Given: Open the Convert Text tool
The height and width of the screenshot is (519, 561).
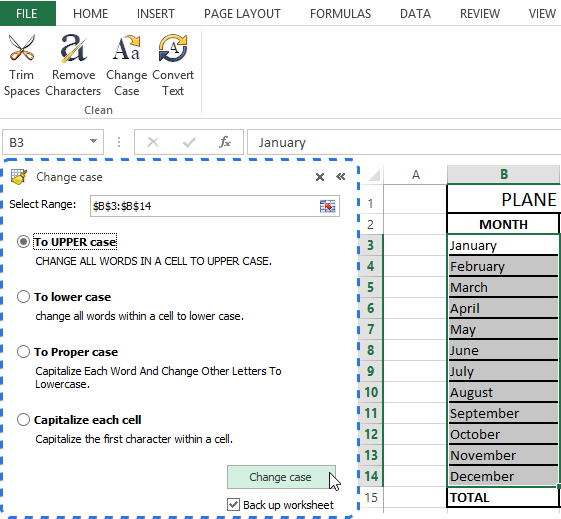Looking at the screenshot, I should tap(173, 65).
